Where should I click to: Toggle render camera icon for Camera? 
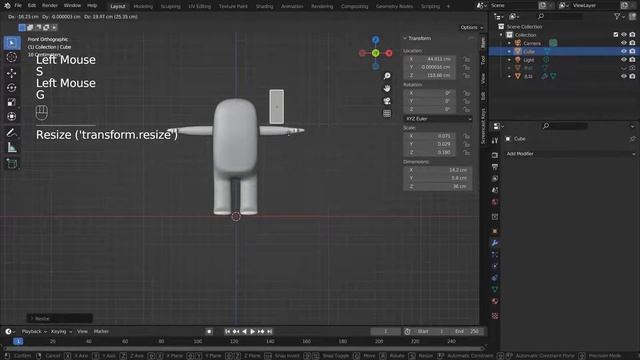632,43
